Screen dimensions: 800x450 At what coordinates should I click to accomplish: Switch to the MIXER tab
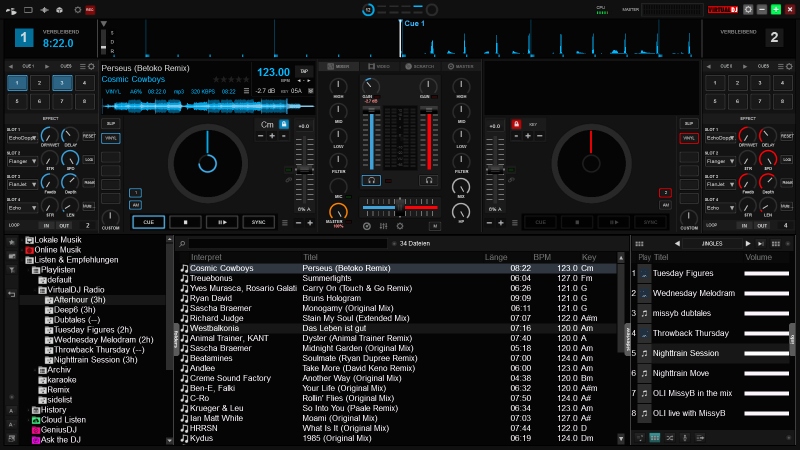339,66
